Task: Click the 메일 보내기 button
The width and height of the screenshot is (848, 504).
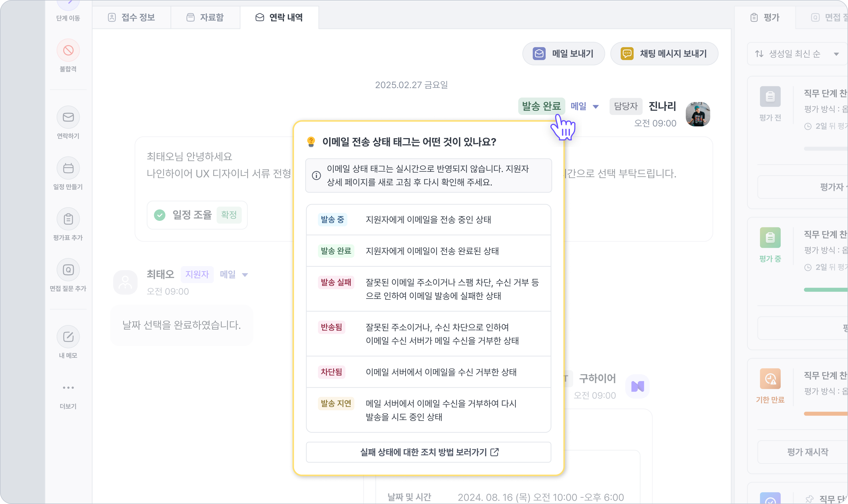Action: click(563, 54)
